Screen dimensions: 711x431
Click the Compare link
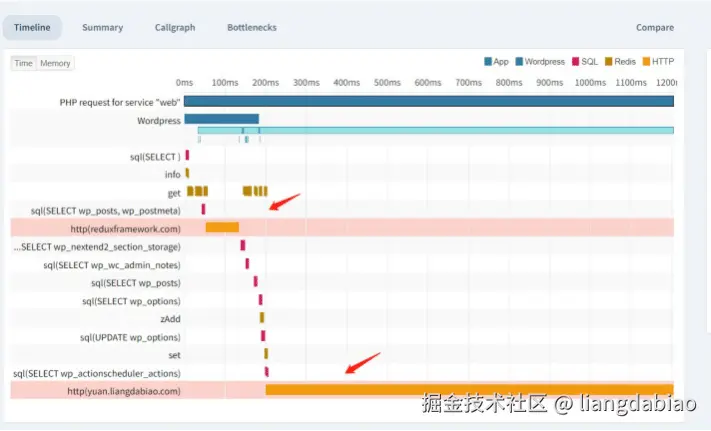pos(655,28)
